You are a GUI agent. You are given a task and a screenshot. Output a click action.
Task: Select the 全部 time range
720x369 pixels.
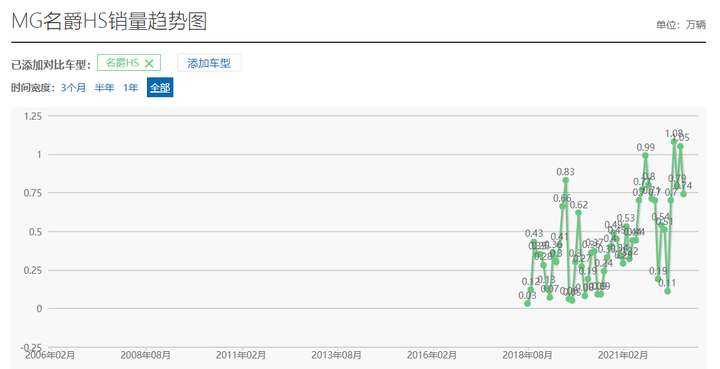[160, 87]
